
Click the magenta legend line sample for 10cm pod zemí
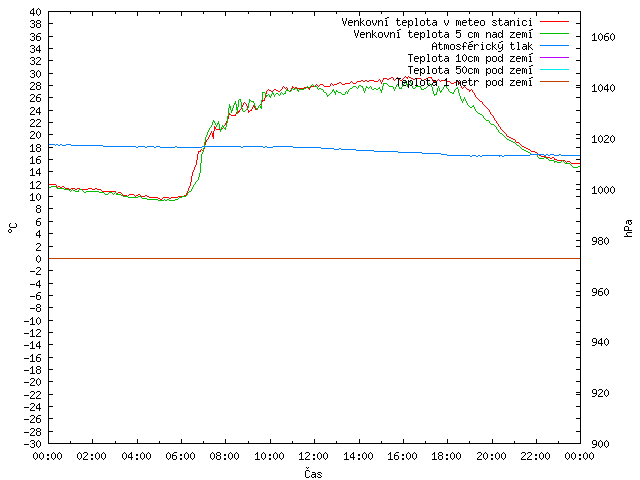(554, 58)
